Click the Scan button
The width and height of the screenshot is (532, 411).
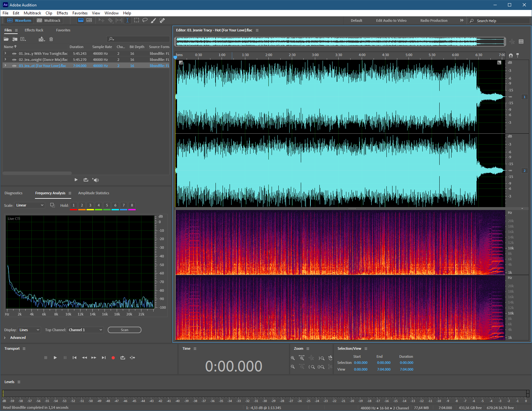(124, 330)
